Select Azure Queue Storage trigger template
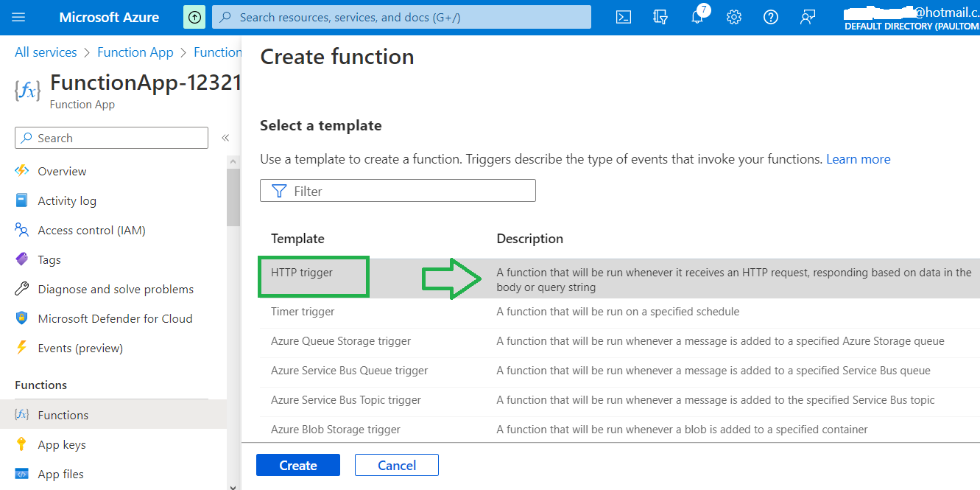This screenshot has width=980, height=490. click(341, 341)
